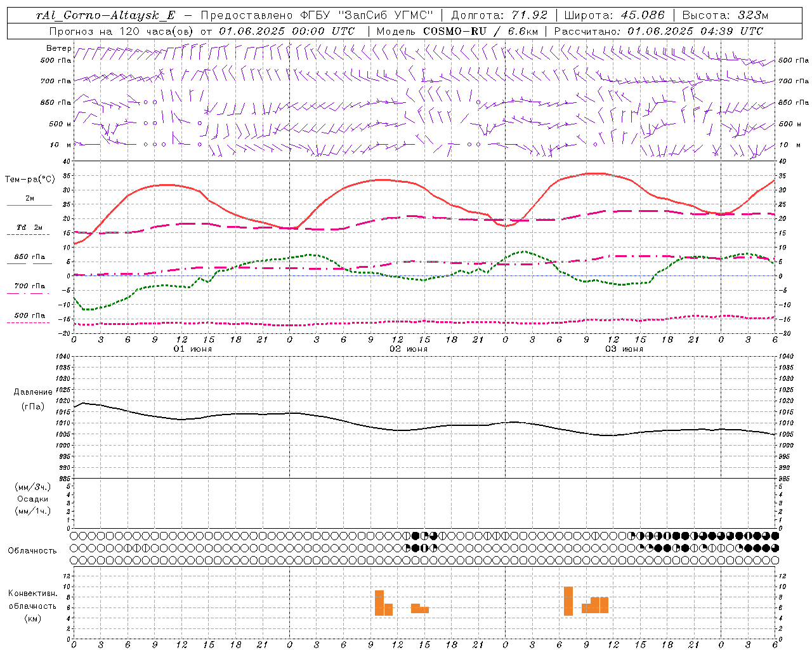Click the (мм/3ч.) precipitation unit label
Screen dimensions: 812x650
33,487
